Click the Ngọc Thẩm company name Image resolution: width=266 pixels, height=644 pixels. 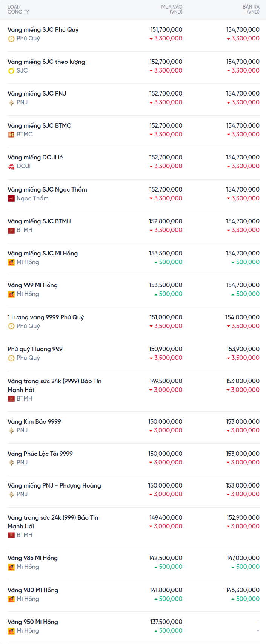(32, 198)
